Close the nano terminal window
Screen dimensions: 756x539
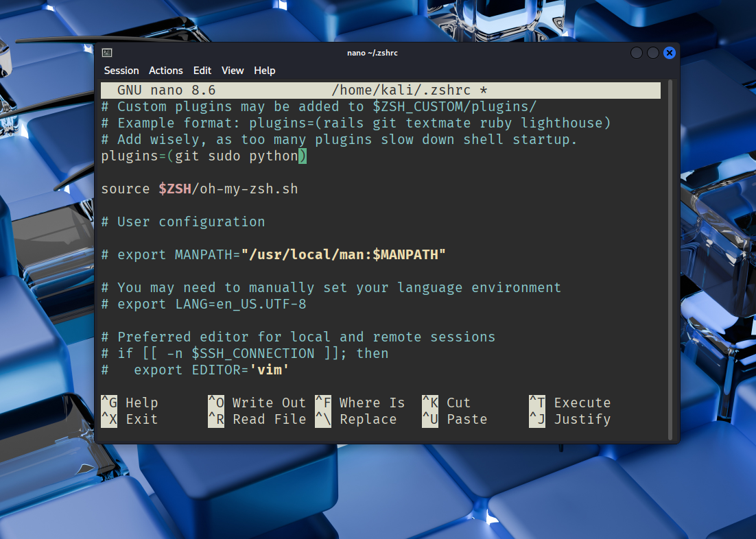669,53
